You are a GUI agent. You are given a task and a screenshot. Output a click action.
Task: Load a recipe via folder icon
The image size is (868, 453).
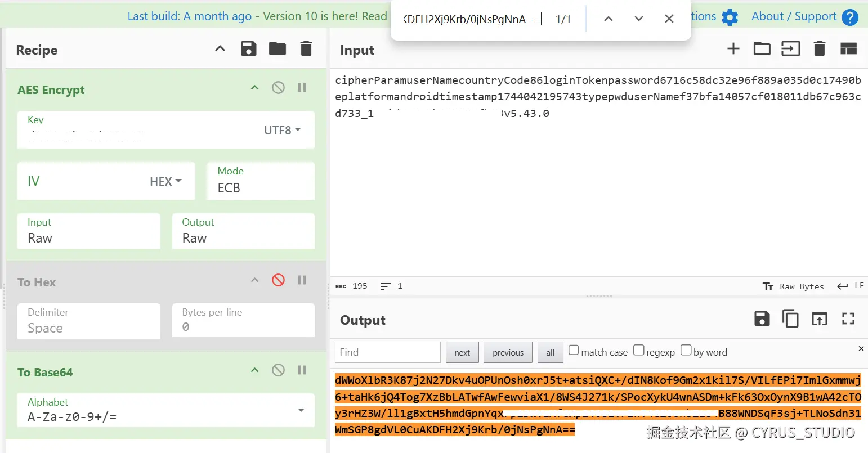click(x=278, y=49)
